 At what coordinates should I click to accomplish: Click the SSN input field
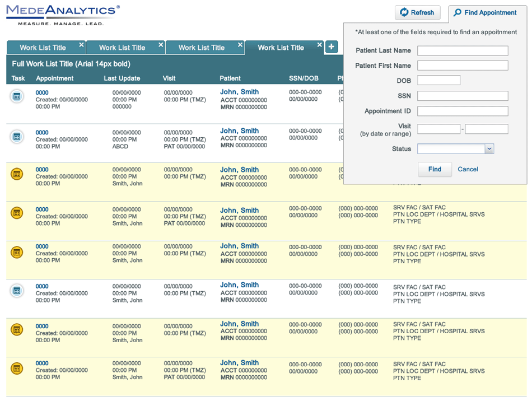(x=463, y=96)
